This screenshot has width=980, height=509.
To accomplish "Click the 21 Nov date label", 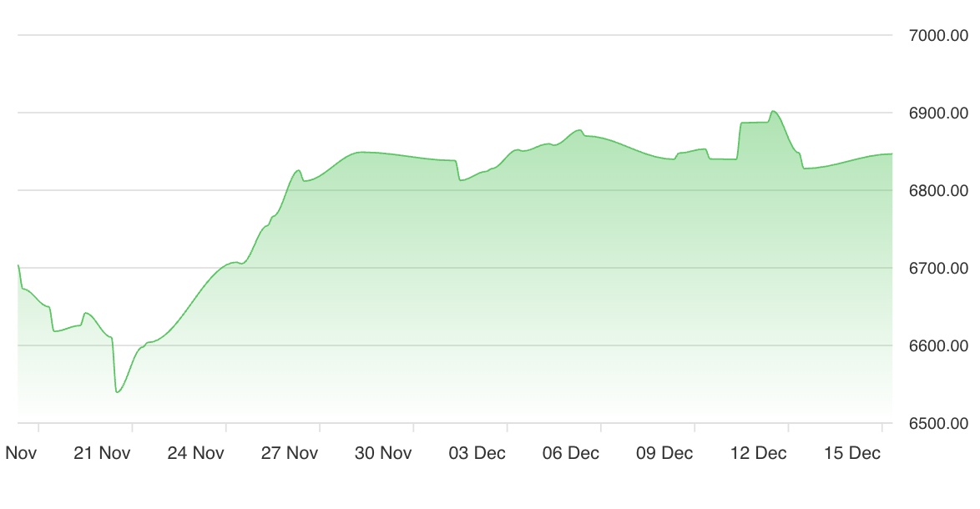I will coord(103,453).
